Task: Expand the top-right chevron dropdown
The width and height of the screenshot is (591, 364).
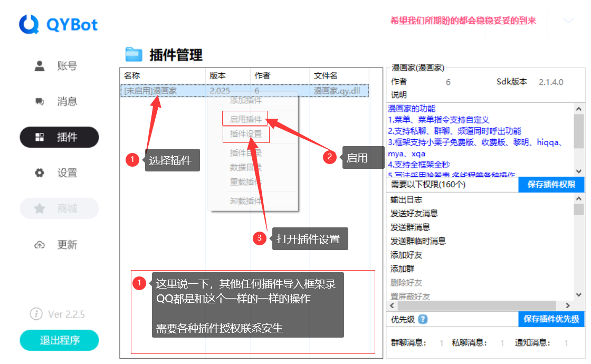Action: pos(568,21)
